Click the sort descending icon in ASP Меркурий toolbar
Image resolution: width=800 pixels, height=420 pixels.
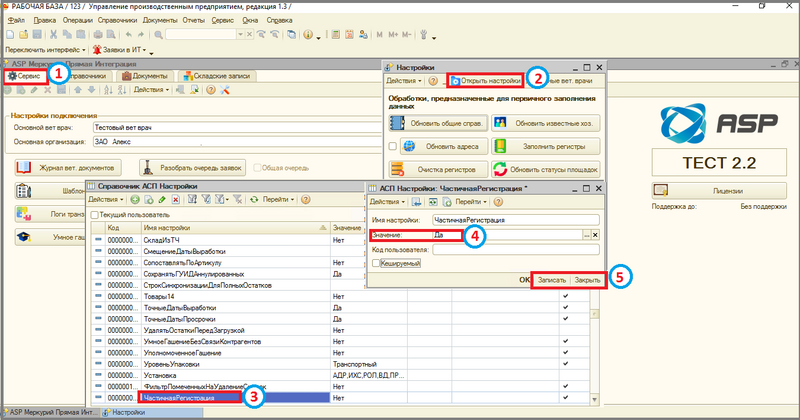[x=122, y=90]
